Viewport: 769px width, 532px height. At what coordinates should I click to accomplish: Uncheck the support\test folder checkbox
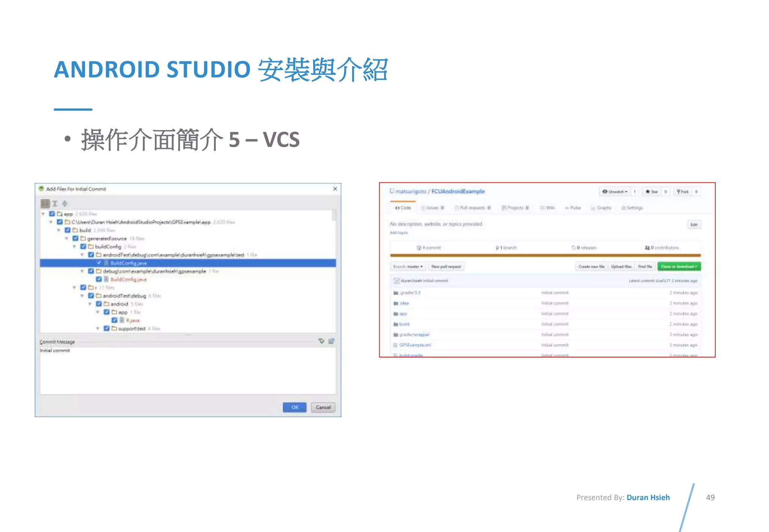[107, 328]
